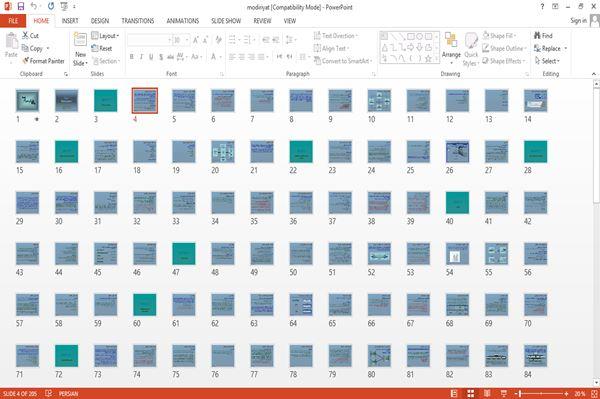Select slide thumbnail 54
The height and width of the screenshot is (399, 600).
click(x=457, y=254)
